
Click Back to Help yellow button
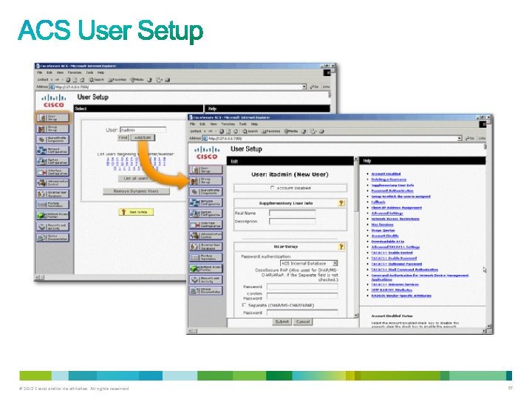coord(136,212)
